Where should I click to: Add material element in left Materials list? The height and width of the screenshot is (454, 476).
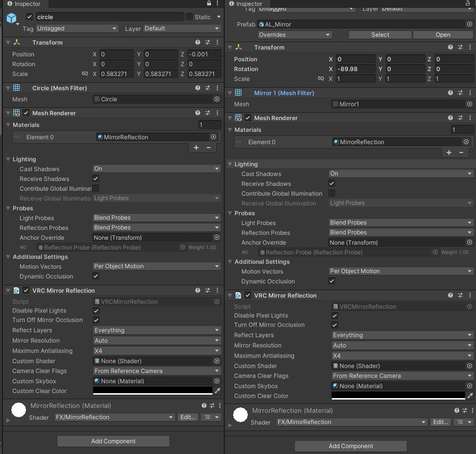tap(196, 148)
